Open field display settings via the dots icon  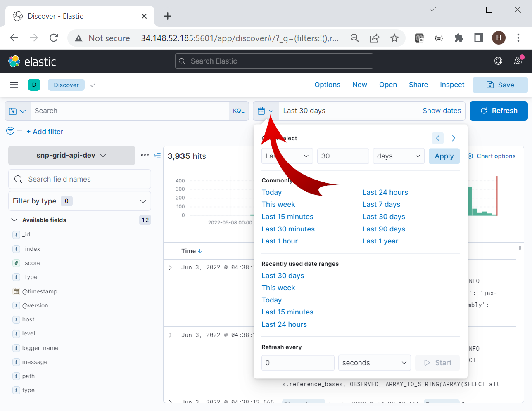pyautogui.click(x=145, y=155)
